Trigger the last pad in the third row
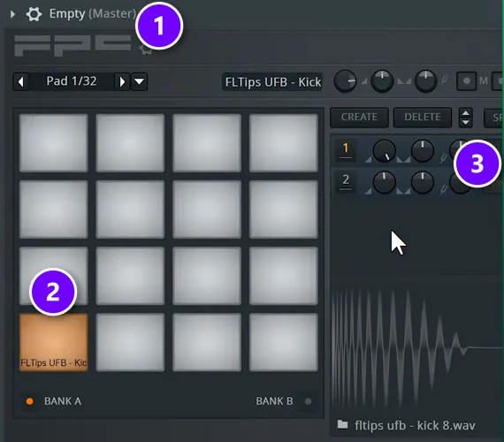Image resolution: width=504 pixels, height=442 pixels. (284, 276)
